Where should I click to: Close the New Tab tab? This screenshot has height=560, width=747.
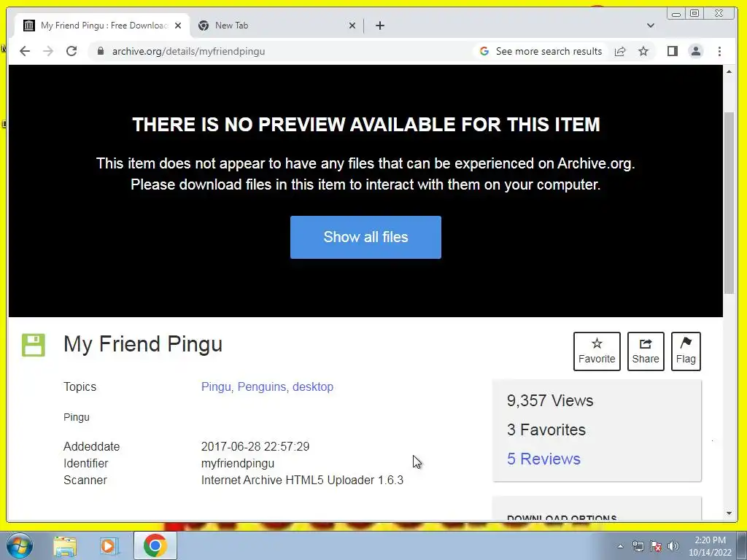(352, 26)
